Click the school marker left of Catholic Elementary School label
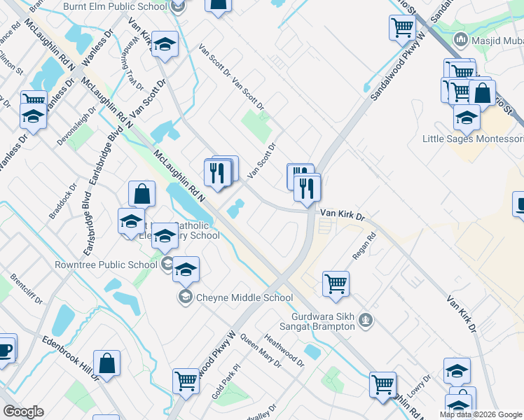Screen dimensions: 524x420 click(131, 223)
